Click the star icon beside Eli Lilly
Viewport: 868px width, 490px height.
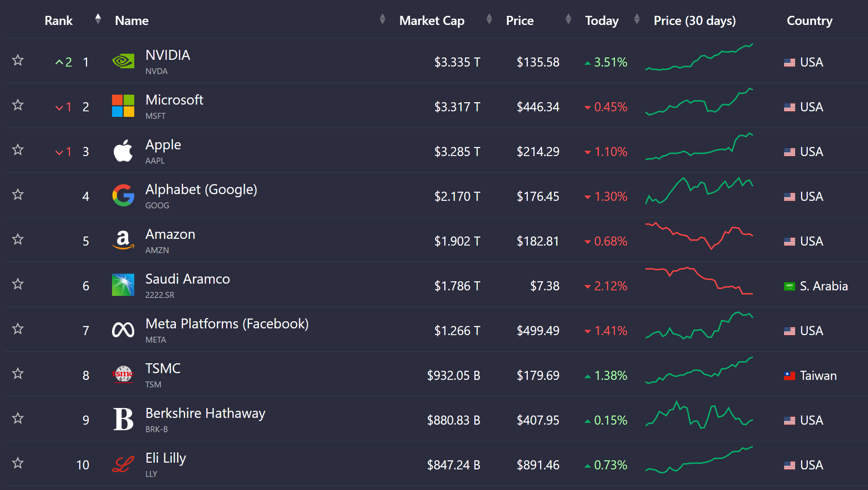pyautogui.click(x=18, y=463)
